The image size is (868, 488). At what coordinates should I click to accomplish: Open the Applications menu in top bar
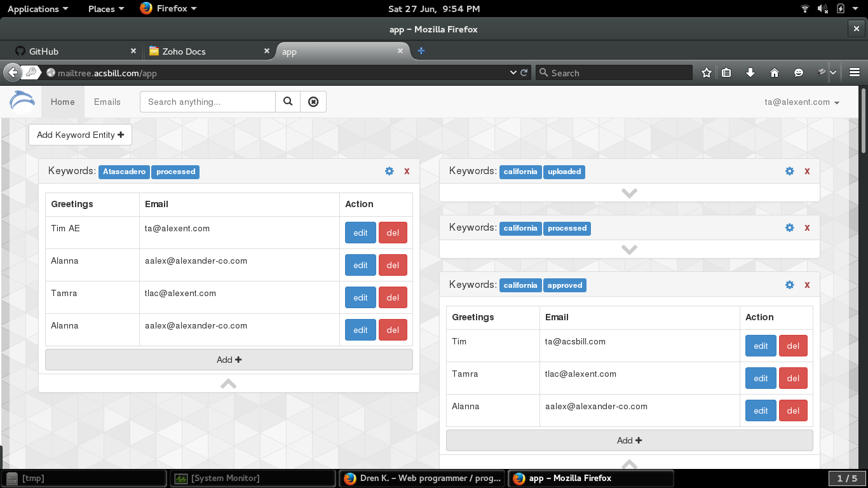pyautogui.click(x=37, y=9)
